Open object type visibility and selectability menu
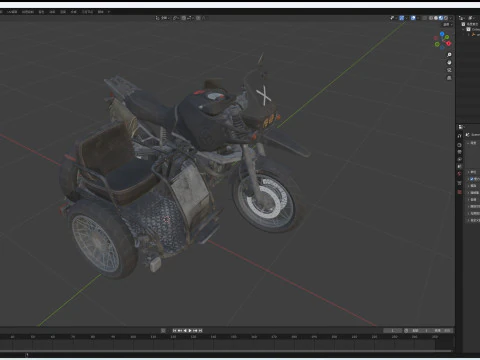This screenshot has width=480, height=360. pos(393,18)
